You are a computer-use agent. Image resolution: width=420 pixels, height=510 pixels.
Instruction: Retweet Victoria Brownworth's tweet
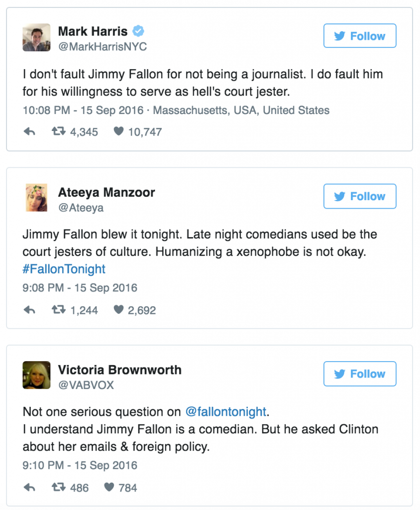59,488
